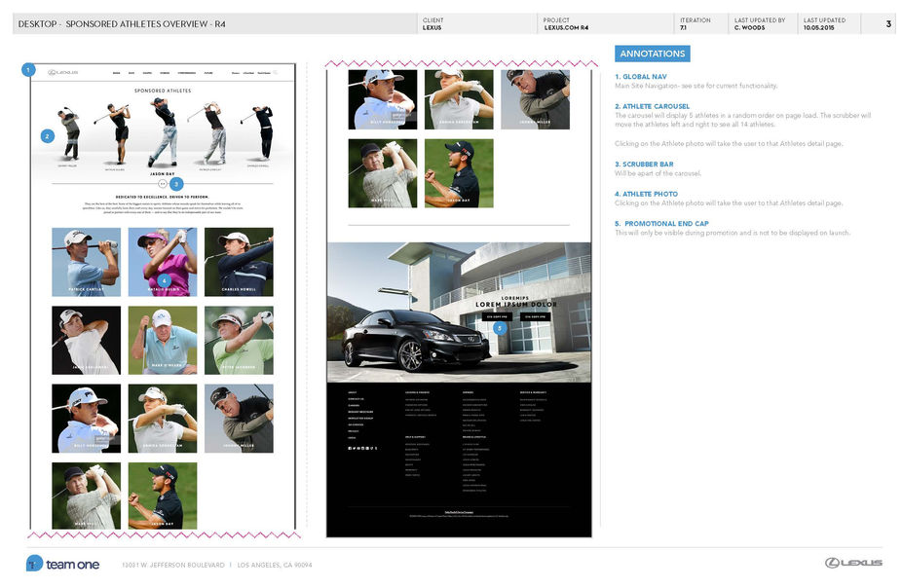Screen dimensions: 903x588
Task: Click the scrubber handle under the Jason Day carousel
Action: pyautogui.click(x=163, y=184)
